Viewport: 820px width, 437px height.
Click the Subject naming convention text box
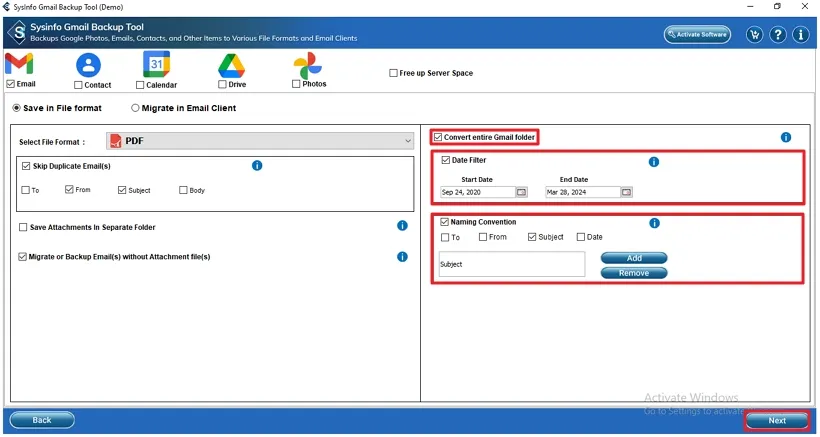(511, 265)
